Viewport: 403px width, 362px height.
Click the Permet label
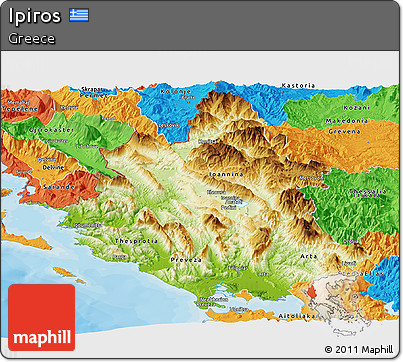point(94,95)
